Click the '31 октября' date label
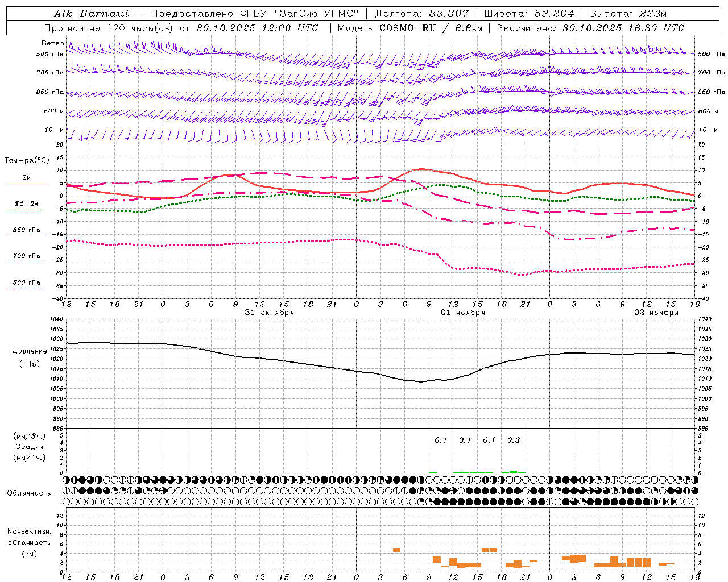Screen dimensions: 728x582 point(270,313)
